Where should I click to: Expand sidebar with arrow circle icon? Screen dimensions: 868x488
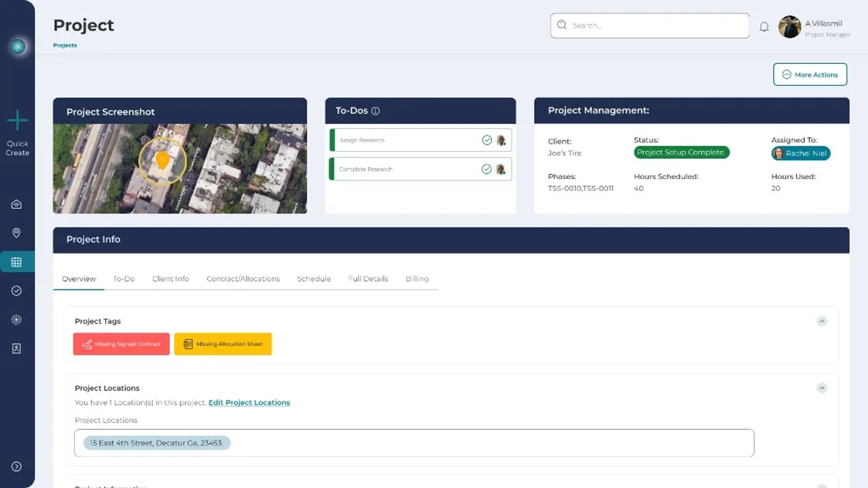[x=17, y=466]
